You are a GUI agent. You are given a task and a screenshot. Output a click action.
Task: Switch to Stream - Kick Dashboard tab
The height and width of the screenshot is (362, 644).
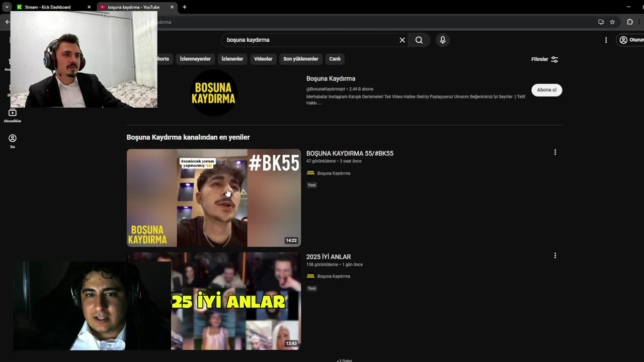[48, 7]
